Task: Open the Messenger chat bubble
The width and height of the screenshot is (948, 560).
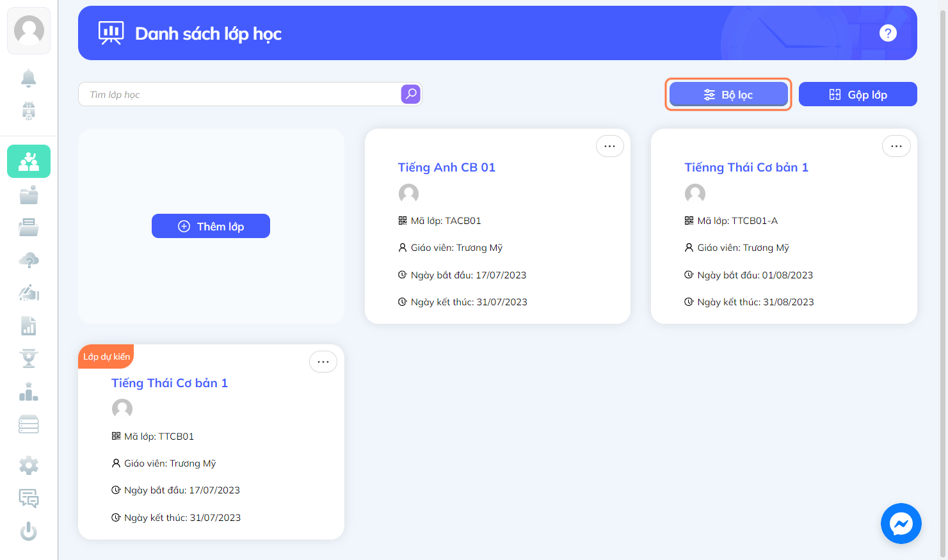Action: [901, 524]
